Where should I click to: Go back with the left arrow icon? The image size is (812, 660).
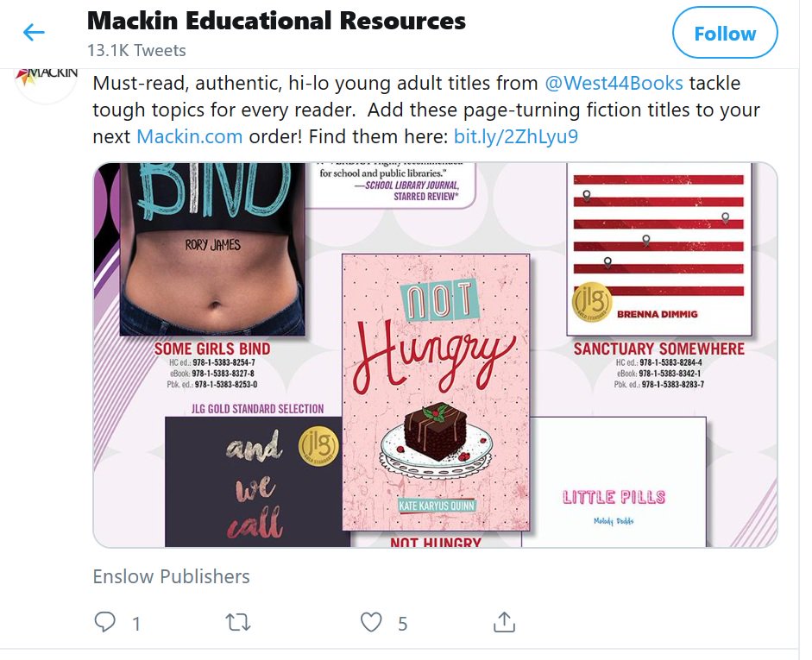[35, 33]
